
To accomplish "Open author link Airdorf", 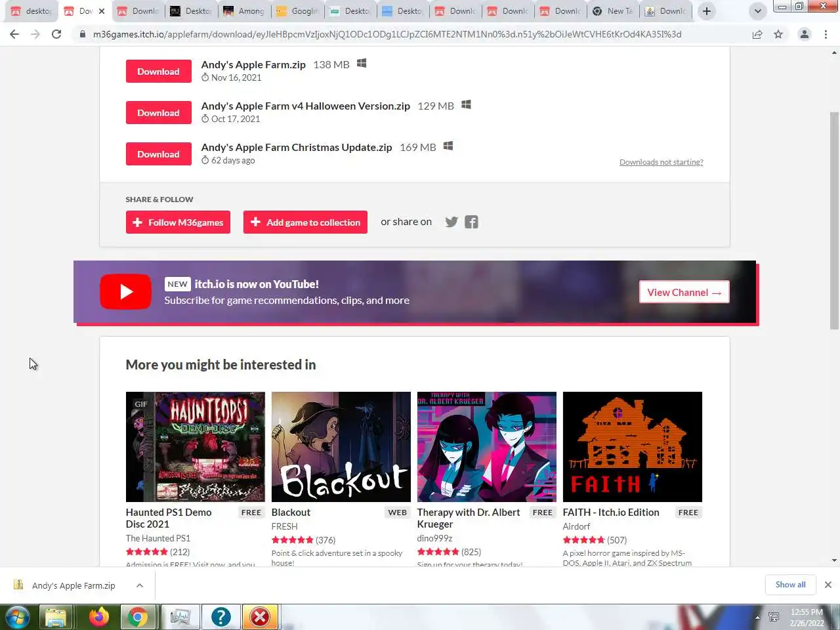I will point(576,526).
